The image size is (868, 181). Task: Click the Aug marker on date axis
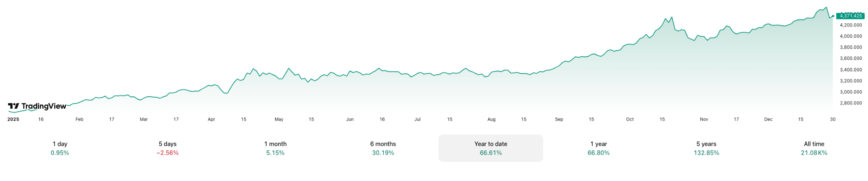[x=491, y=119]
